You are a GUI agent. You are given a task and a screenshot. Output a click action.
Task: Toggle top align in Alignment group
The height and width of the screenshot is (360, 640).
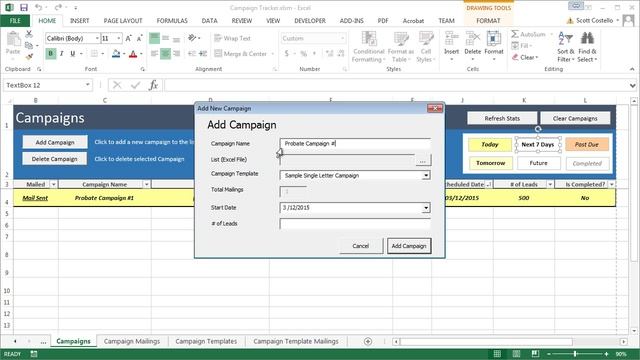154,38
